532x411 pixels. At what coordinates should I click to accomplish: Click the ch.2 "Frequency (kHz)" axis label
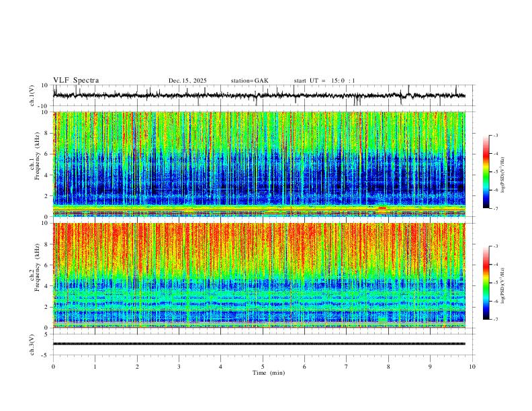tap(37, 267)
